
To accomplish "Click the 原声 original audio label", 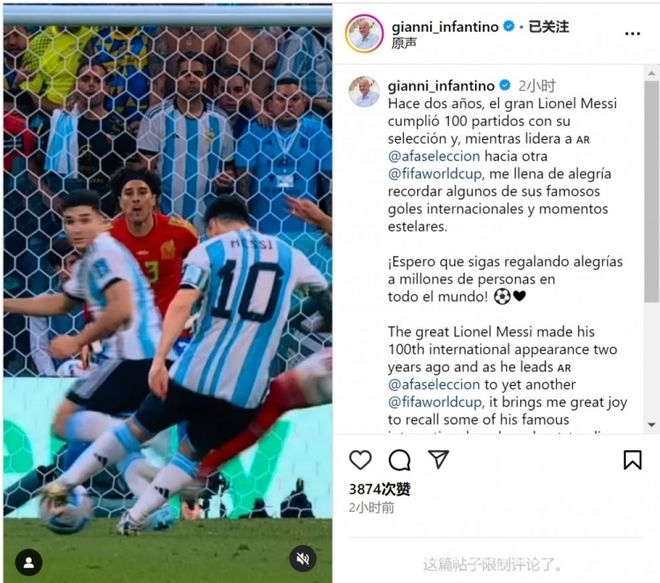I will coord(404,43).
